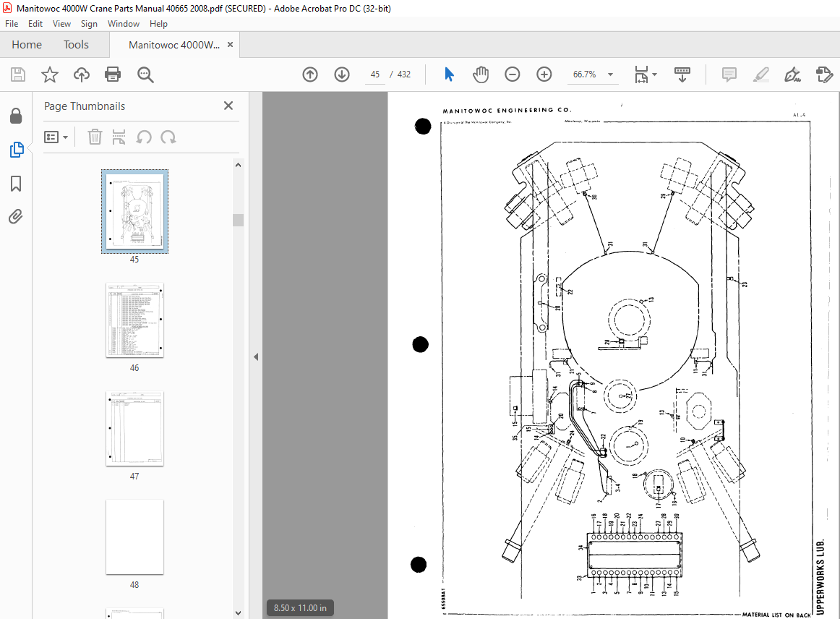Expand the fit page options arrow
The image size is (840, 619).
[x=655, y=74]
